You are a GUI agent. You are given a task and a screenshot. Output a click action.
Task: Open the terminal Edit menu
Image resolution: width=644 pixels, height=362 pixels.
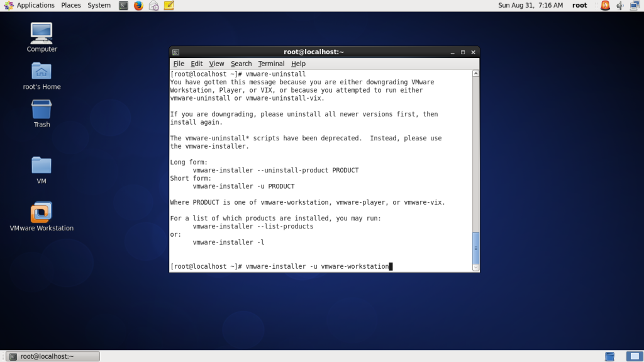(x=196, y=64)
